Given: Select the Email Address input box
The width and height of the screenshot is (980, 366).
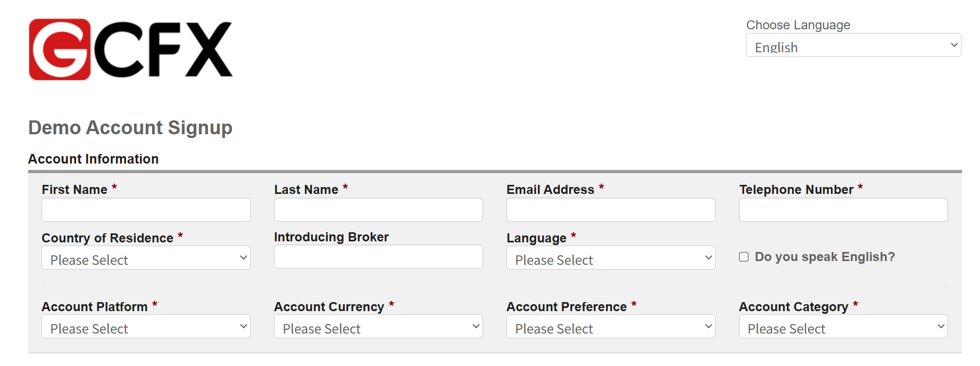Looking at the screenshot, I should [611, 210].
